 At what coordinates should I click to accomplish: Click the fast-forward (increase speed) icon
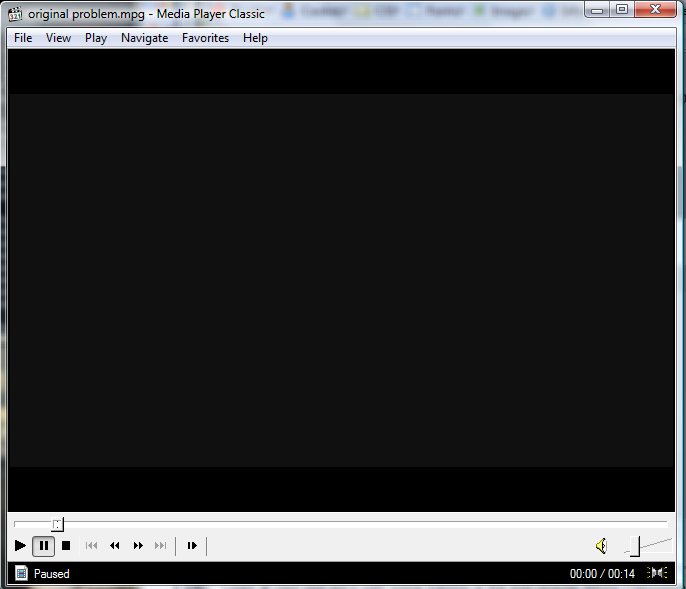(138, 546)
